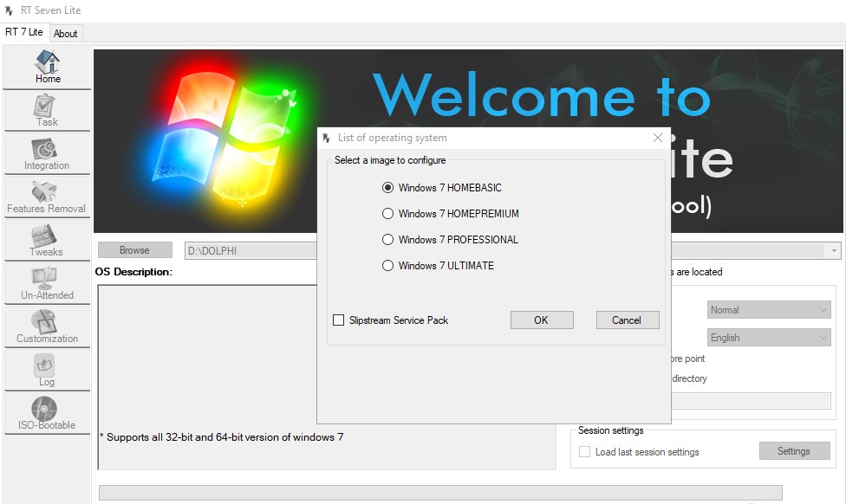Open the Home section in the sidebar
The width and height of the screenshot is (846, 504).
click(x=47, y=67)
